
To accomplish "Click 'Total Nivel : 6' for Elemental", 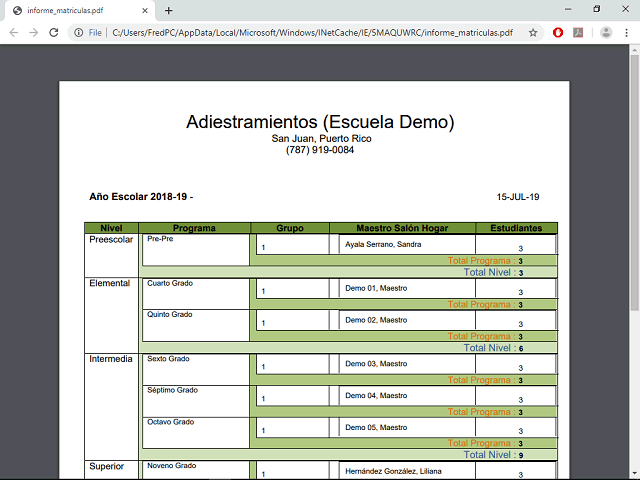I will click(x=493, y=348).
